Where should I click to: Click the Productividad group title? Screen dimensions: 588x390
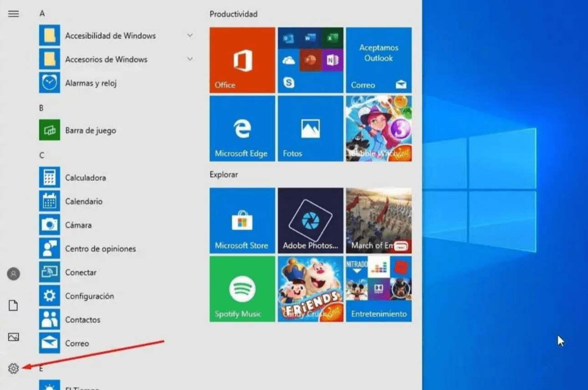pyautogui.click(x=233, y=14)
